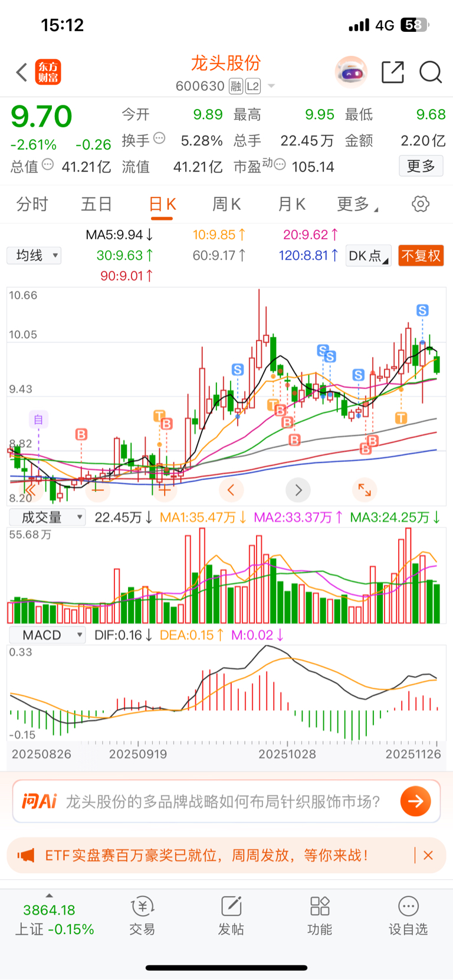The width and height of the screenshot is (453, 980).
Task: Expand the 更多 chart period menu
Action: [x=357, y=204]
